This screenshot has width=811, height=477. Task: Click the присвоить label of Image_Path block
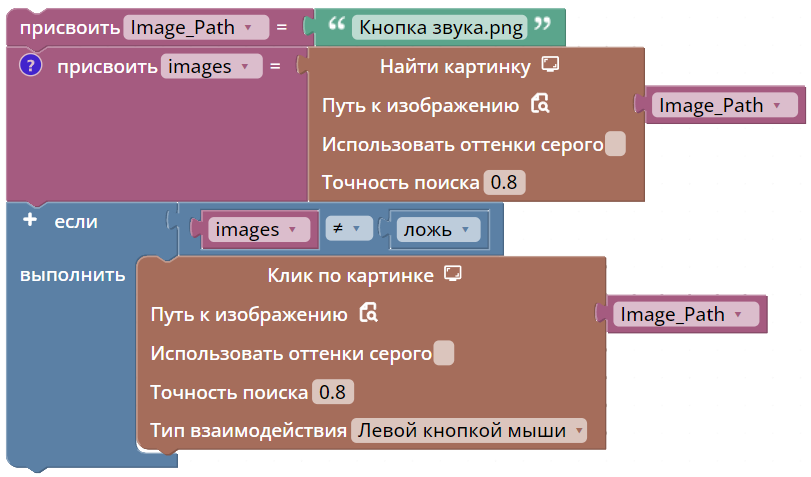70,27
